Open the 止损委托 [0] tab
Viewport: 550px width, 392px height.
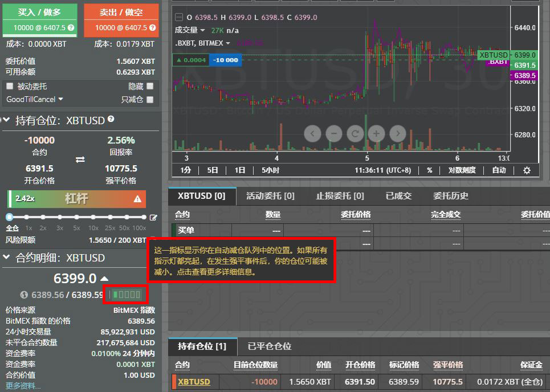[x=340, y=196]
